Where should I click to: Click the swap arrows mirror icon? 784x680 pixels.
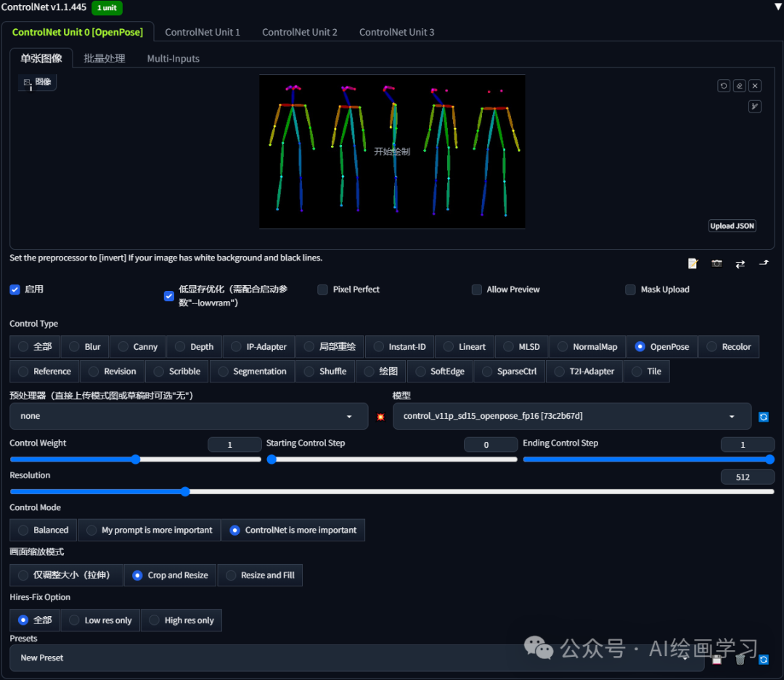(x=740, y=264)
